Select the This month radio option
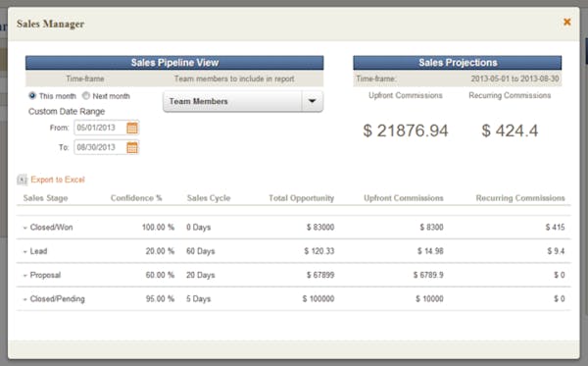This screenshot has width=588, height=366. coord(32,96)
